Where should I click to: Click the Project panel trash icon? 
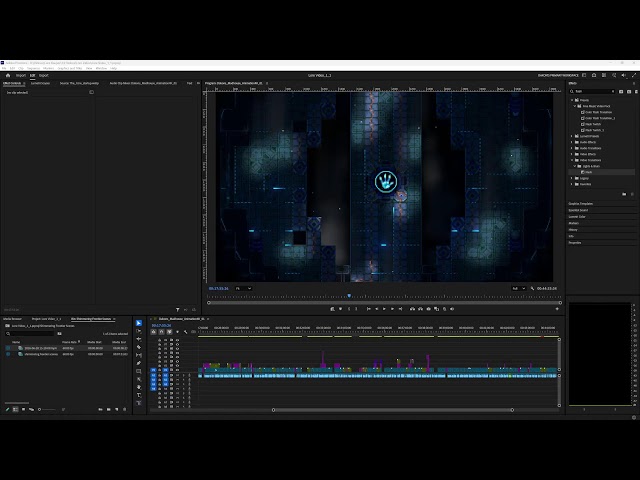[124, 409]
